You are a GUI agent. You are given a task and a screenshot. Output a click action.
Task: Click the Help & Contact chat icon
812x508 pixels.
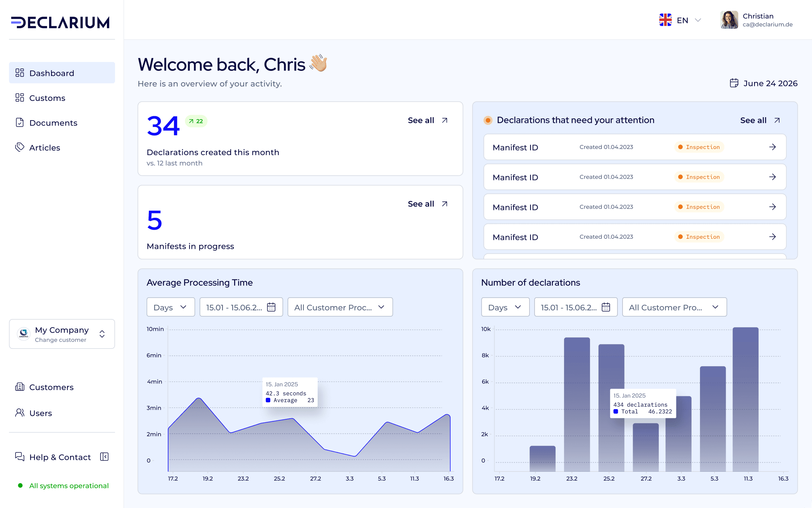point(20,457)
